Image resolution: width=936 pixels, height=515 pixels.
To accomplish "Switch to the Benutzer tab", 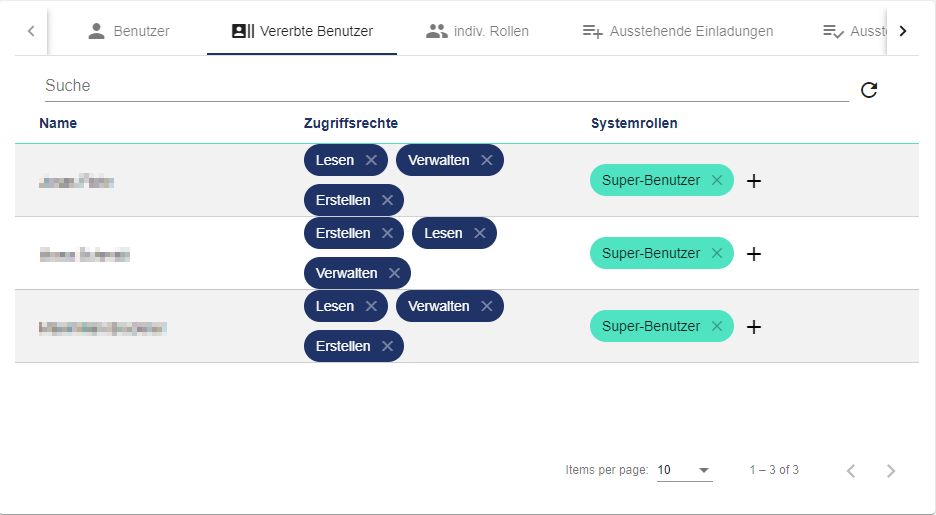I will coord(129,31).
